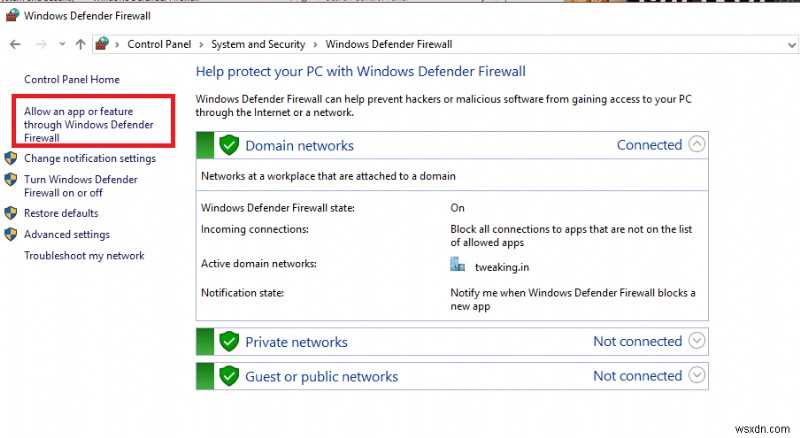Click Guest or public networks heading
The height and width of the screenshot is (438, 800).
[x=321, y=377]
